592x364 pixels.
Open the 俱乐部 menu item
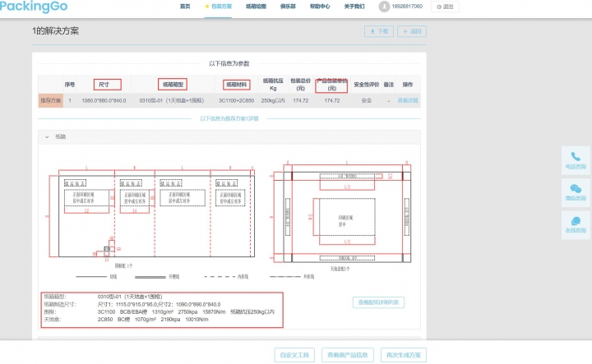pyautogui.click(x=288, y=7)
